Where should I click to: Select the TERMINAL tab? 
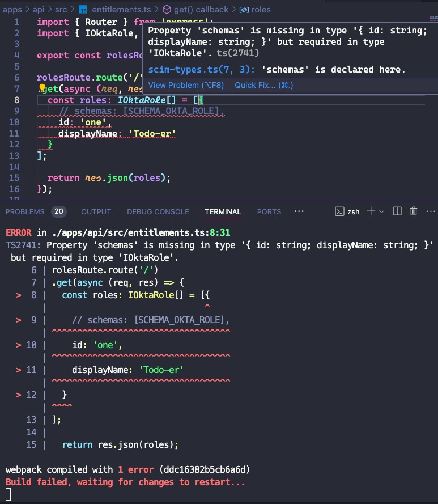pos(223,212)
